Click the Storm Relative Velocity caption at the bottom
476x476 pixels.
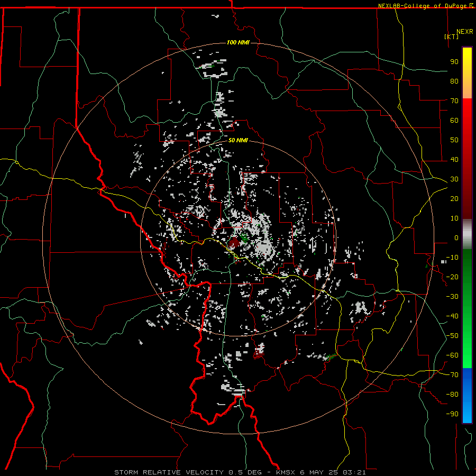(240, 472)
